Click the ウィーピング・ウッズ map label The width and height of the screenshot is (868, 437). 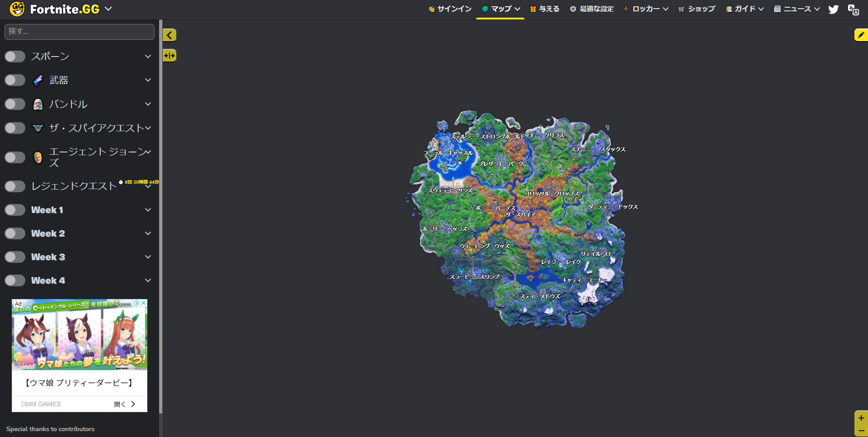click(485, 246)
